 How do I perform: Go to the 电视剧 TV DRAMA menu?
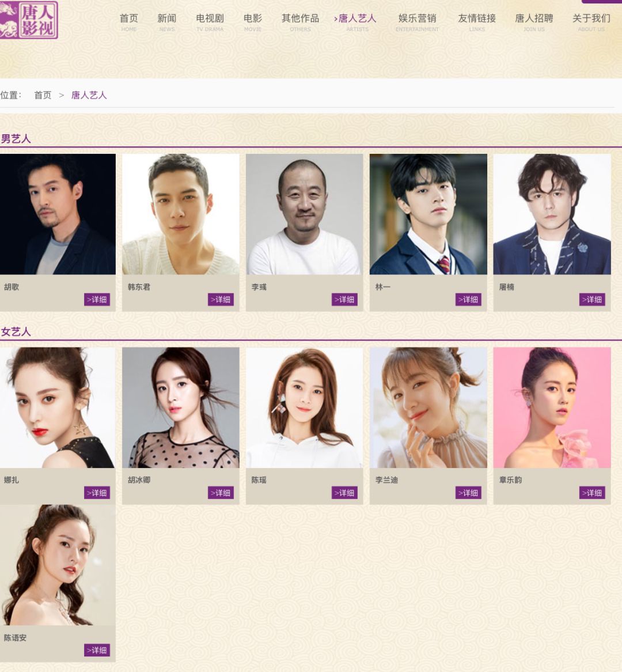pos(210,22)
